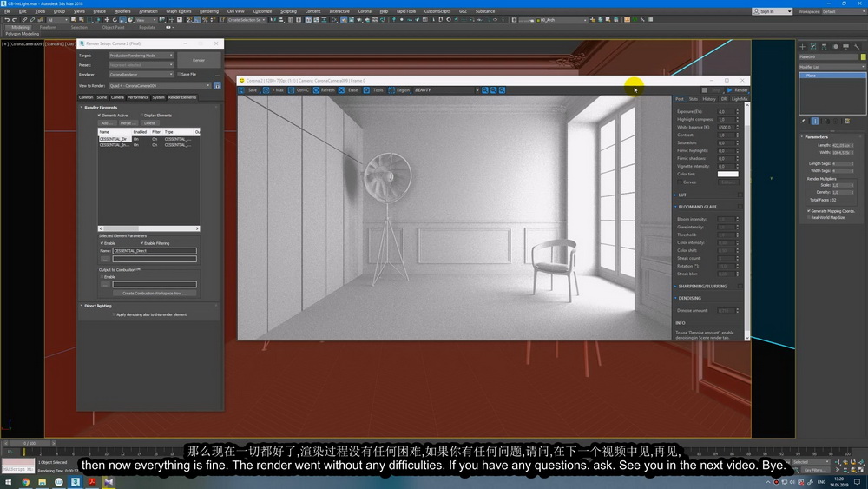
Task: Open Chrome from Windows taskbar
Action: [25, 482]
